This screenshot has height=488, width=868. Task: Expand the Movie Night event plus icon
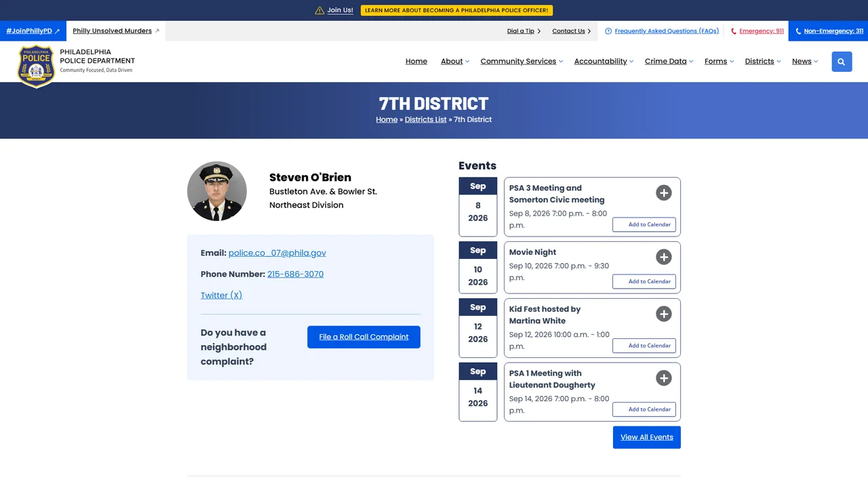point(664,257)
